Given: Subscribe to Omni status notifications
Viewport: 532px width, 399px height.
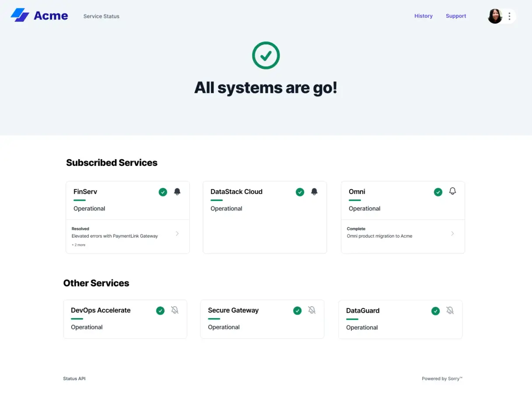Looking at the screenshot, I should click(452, 191).
